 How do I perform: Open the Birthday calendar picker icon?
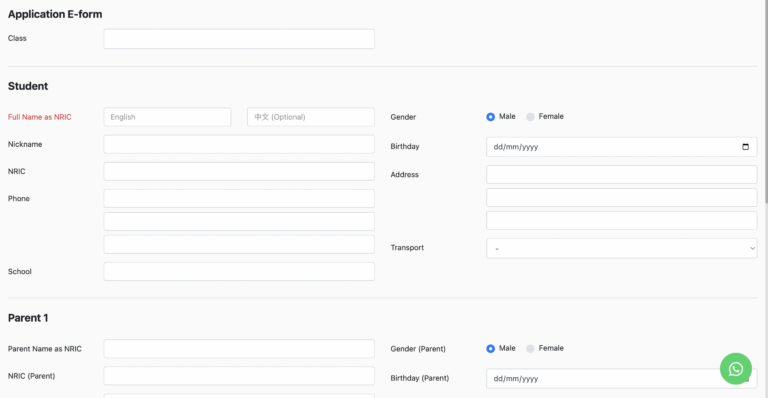coord(745,146)
